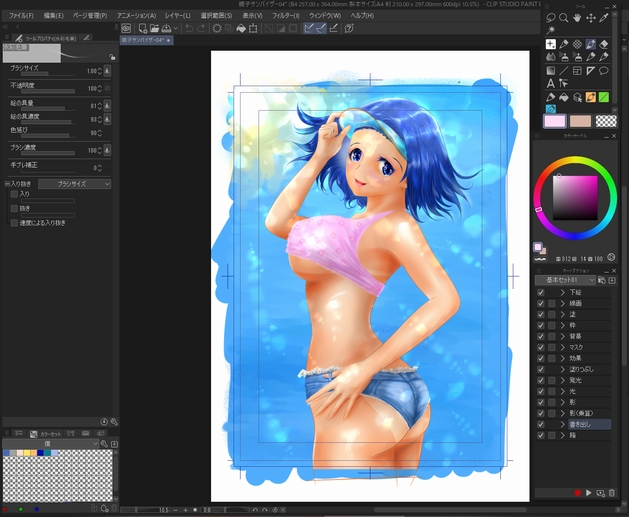This screenshot has width=629, height=517.
Task: Click the CLIP STUDIO launch icon in command bar
Action: [x=126, y=28]
